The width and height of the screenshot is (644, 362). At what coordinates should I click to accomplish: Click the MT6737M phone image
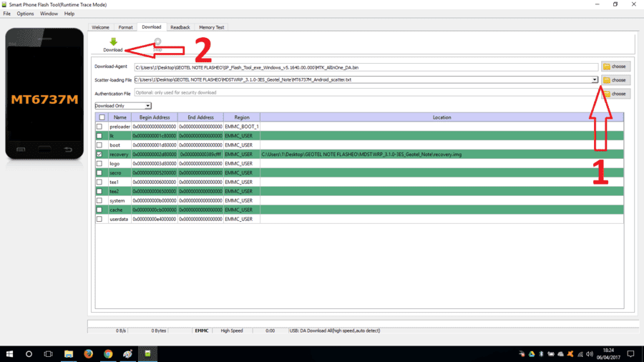point(44,94)
